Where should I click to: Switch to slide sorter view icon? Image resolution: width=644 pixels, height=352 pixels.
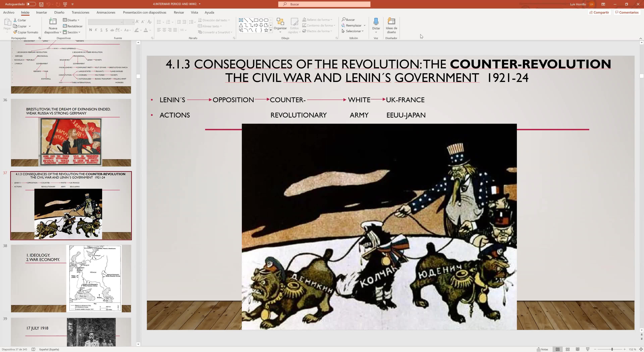(x=568, y=349)
